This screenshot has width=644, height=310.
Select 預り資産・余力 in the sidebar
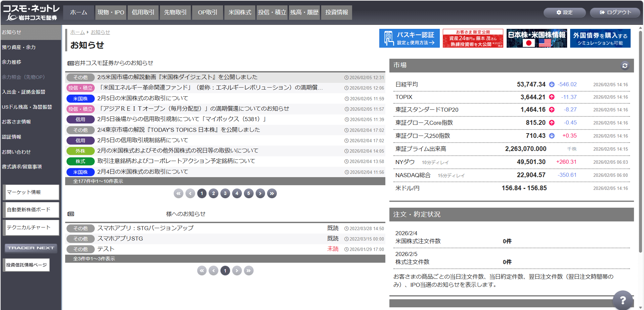[x=19, y=47]
